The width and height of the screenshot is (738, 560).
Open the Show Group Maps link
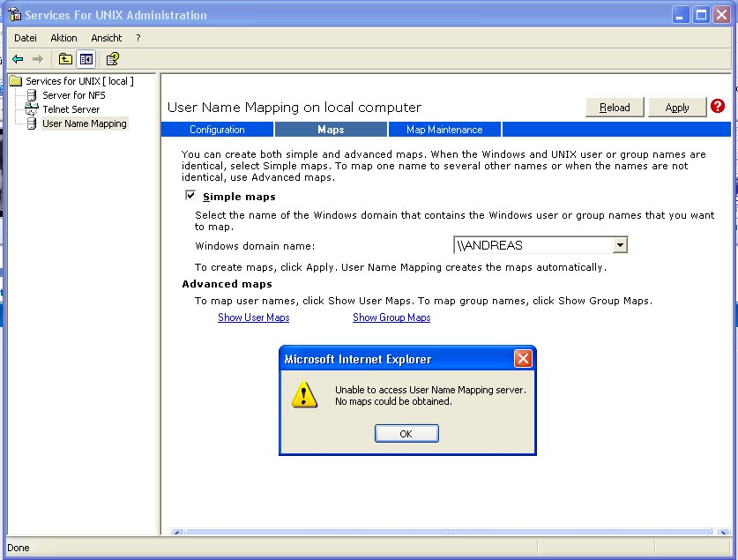pos(391,317)
